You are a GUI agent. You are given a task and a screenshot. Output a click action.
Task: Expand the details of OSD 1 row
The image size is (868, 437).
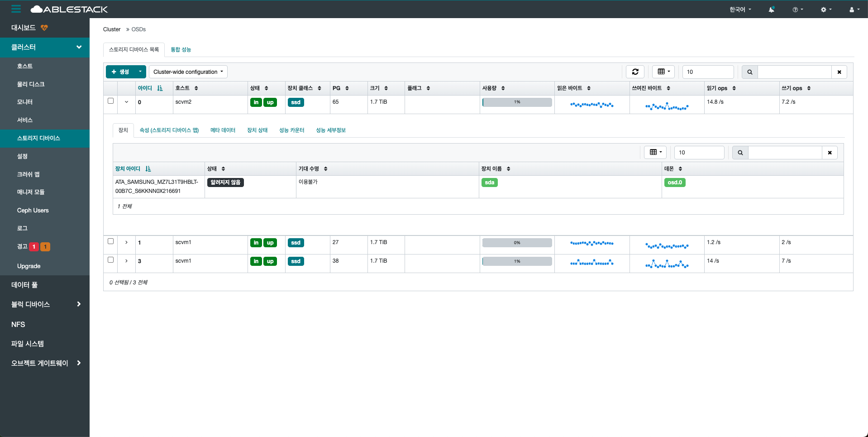(126, 242)
